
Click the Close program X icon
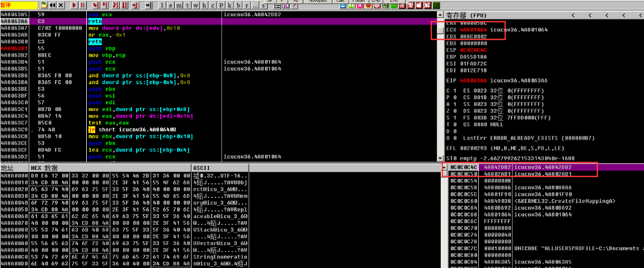(61, 5)
